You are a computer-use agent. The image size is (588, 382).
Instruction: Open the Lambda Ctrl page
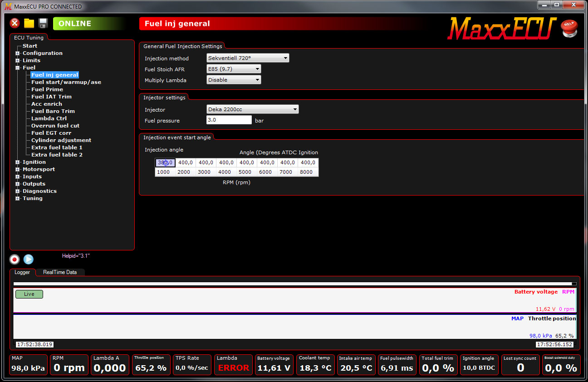point(49,118)
